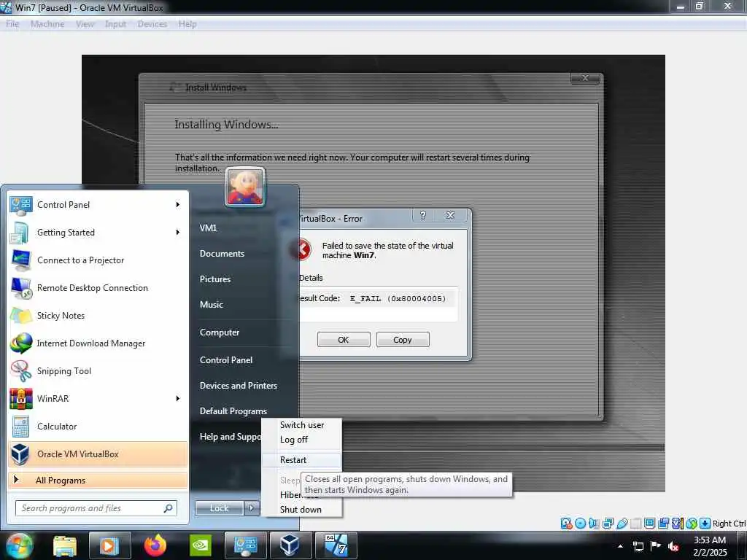The height and width of the screenshot is (560, 747).
Task: Open the Windows Start orb
Action: pyautogui.click(x=19, y=545)
